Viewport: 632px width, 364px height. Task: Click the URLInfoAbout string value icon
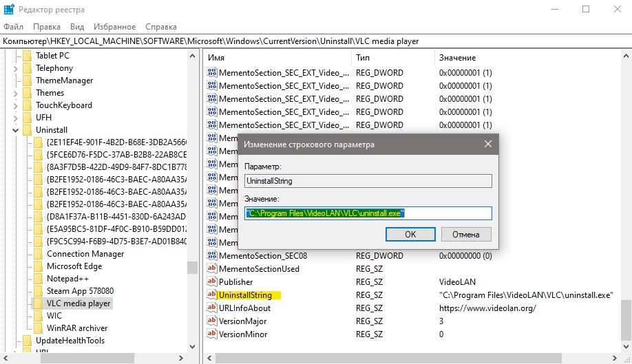(211, 308)
